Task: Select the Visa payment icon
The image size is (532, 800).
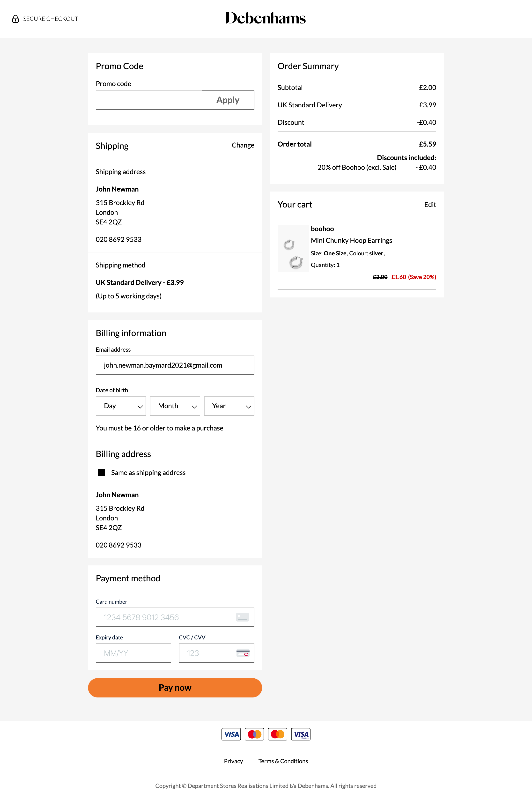Action: [231, 734]
